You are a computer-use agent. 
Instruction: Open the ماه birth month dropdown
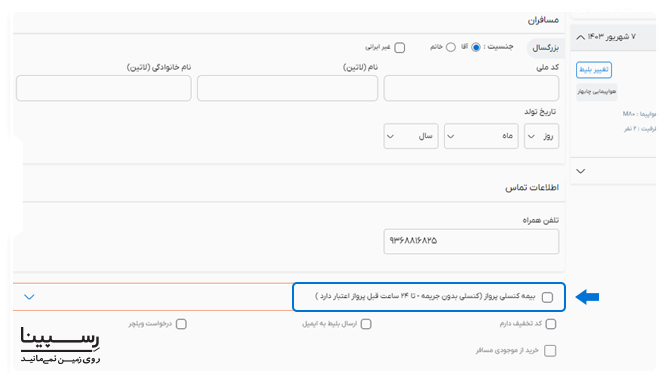(481, 136)
